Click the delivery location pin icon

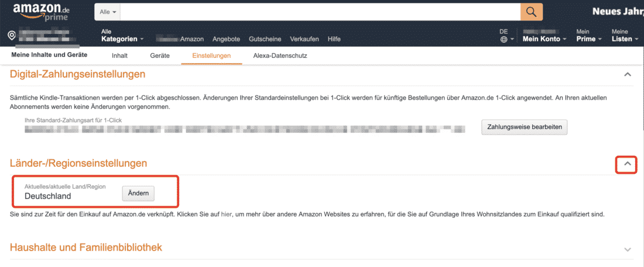pyautogui.click(x=12, y=35)
